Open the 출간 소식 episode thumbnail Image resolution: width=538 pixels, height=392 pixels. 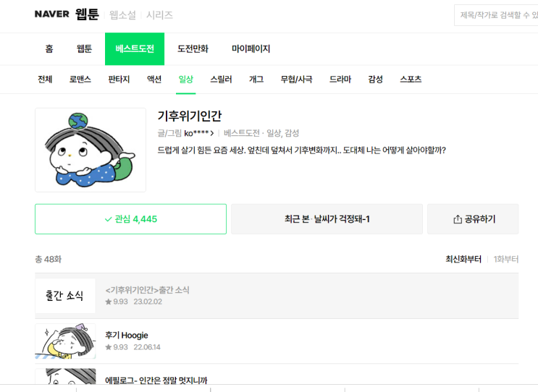click(65, 296)
